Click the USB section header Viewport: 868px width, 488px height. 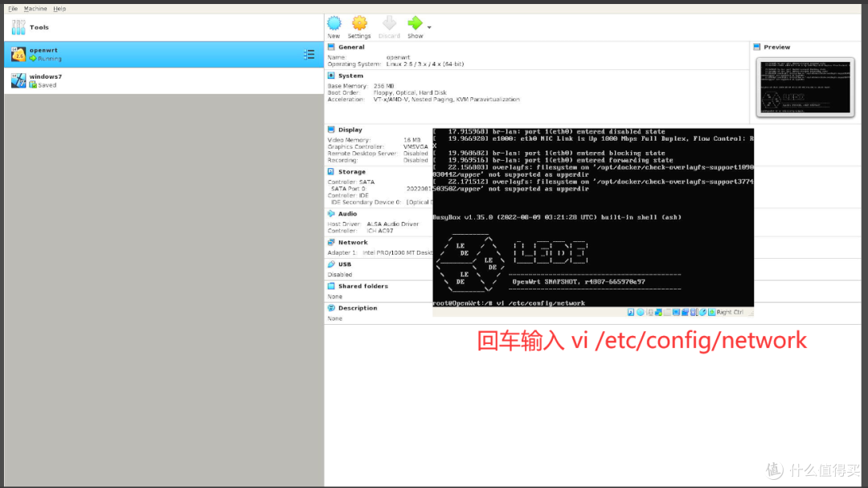point(344,265)
